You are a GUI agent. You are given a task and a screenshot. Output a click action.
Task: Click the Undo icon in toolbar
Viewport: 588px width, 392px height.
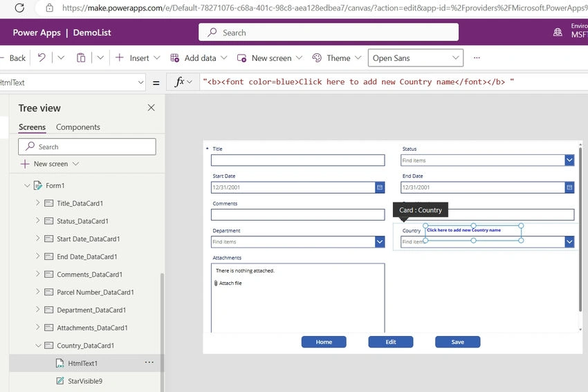coord(42,57)
